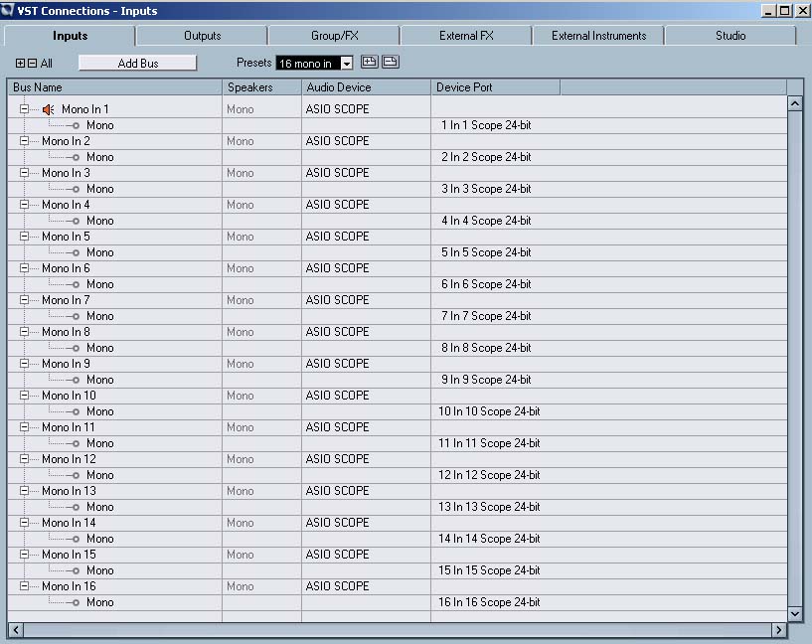The image size is (812, 644).
Task: Click the Device Port column header
Action: [x=495, y=87]
